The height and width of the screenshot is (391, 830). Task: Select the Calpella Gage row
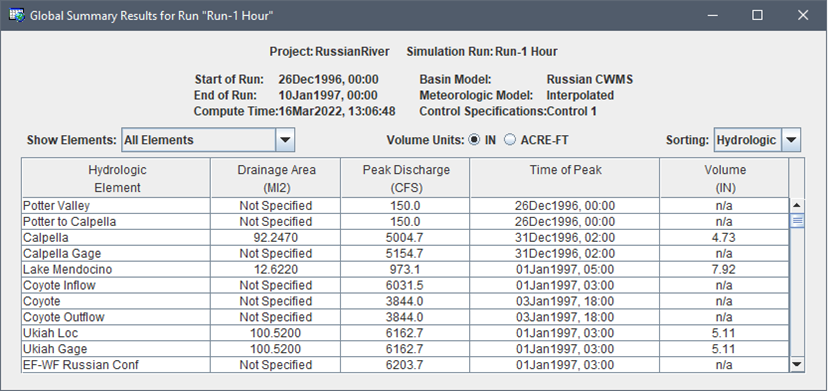(x=405, y=253)
